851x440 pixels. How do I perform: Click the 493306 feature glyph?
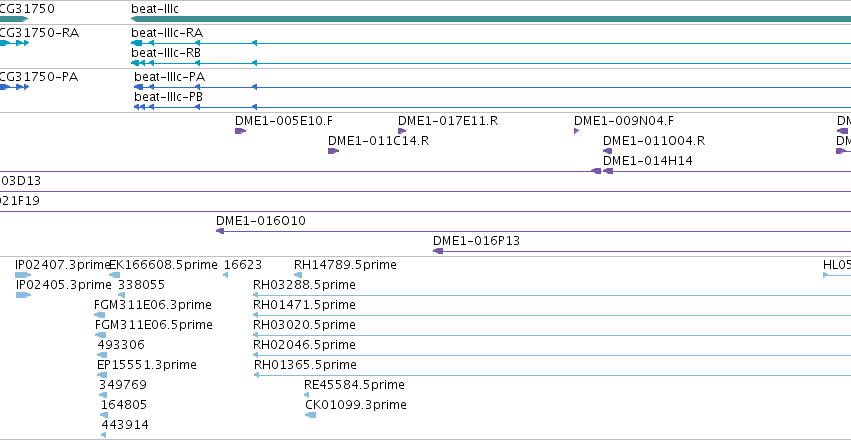click(x=102, y=355)
